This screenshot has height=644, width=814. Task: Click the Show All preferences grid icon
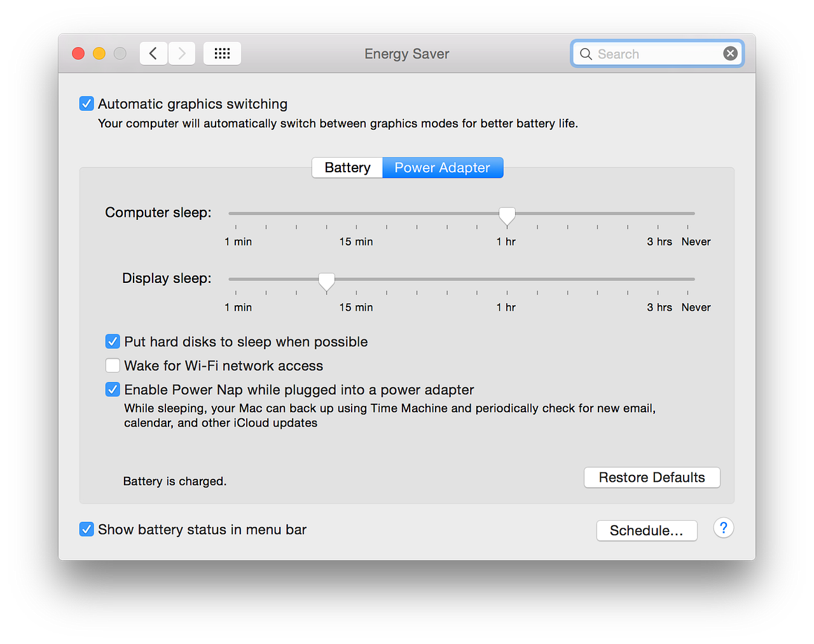pyautogui.click(x=222, y=53)
